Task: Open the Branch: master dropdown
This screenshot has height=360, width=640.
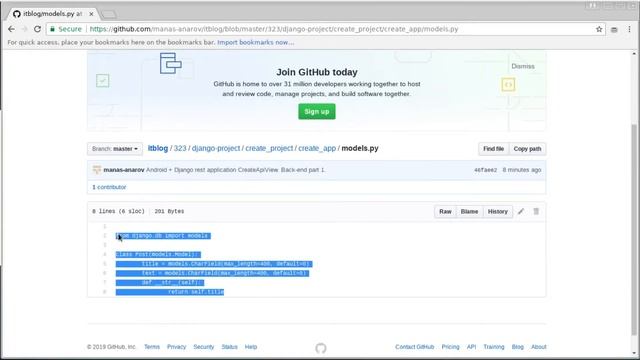Action: 115,149
